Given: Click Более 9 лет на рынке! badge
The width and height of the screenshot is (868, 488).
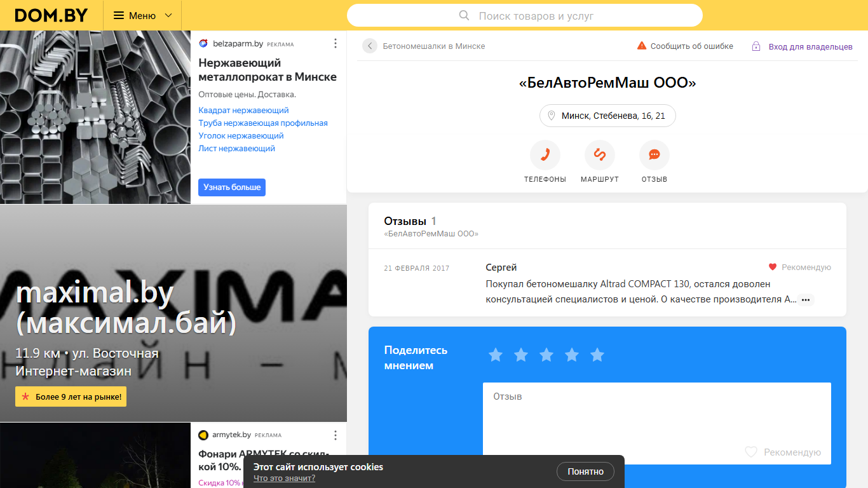Looking at the screenshot, I should 71,396.
